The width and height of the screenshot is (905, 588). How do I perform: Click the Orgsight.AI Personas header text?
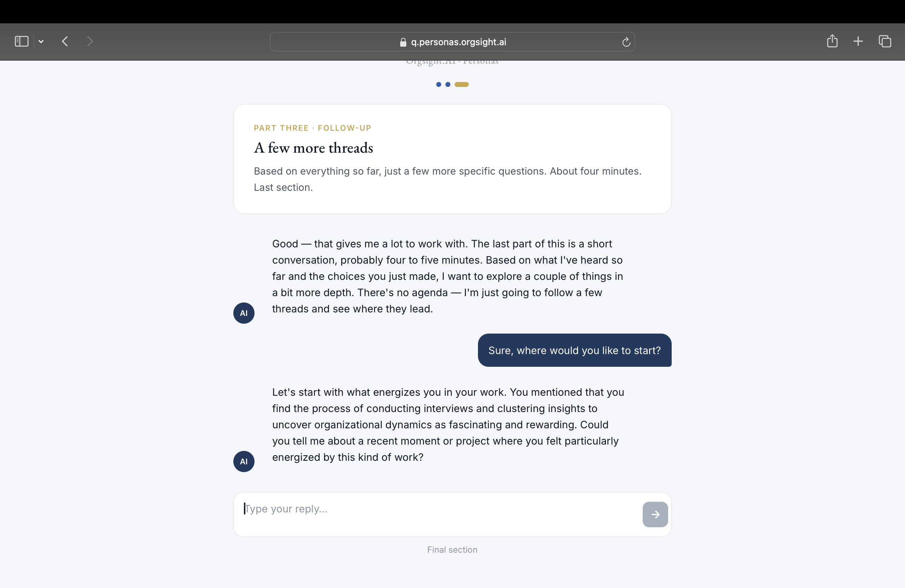coord(452,62)
